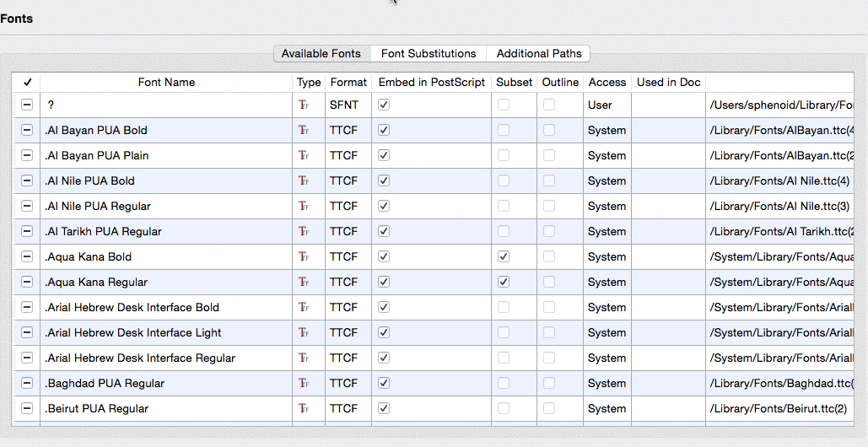Select the Available Fonts tab
868x447 pixels.
point(321,53)
